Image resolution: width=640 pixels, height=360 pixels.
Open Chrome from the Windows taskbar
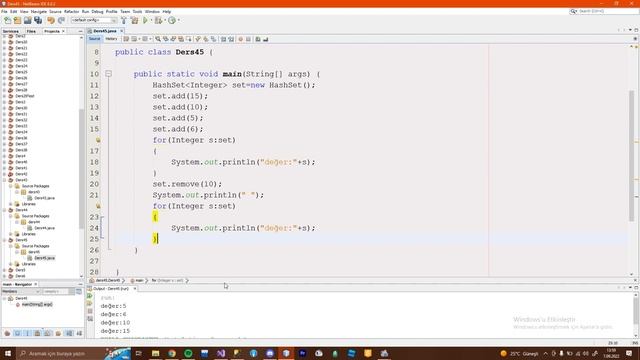[x=172, y=353]
